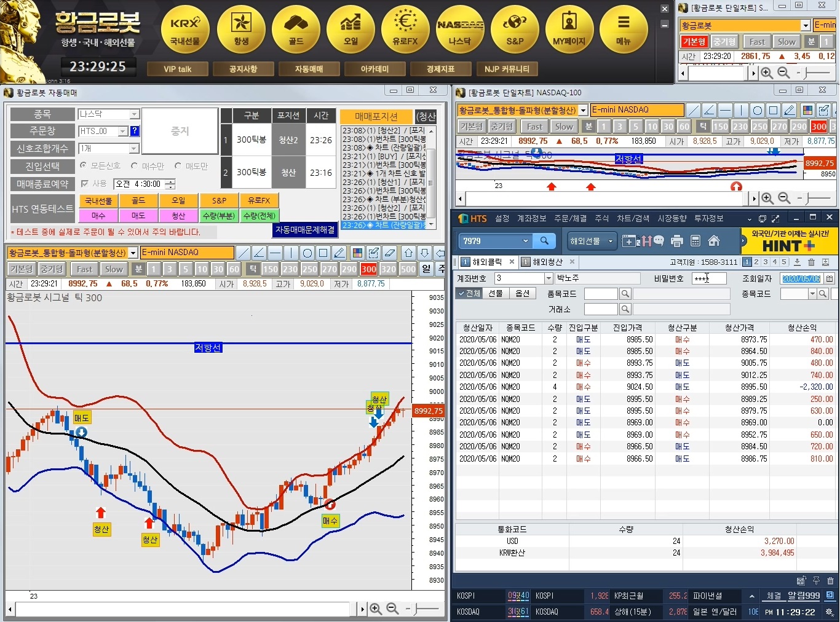840x622 pixels.
Task: Select trend line tool in main chart toolbar
Action: (244, 253)
